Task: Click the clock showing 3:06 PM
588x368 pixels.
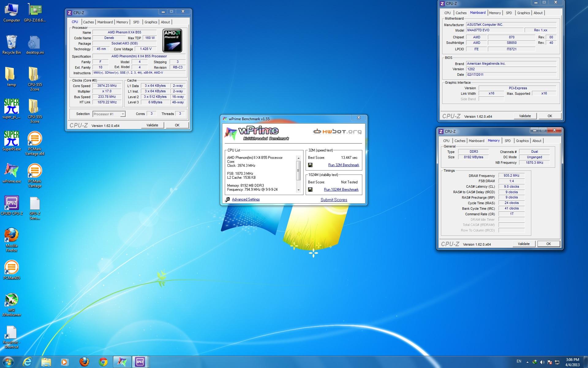Action: pos(572,359)
